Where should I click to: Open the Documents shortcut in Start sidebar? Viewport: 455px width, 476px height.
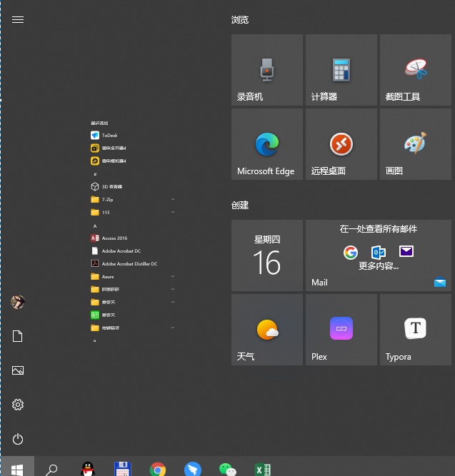18,336
